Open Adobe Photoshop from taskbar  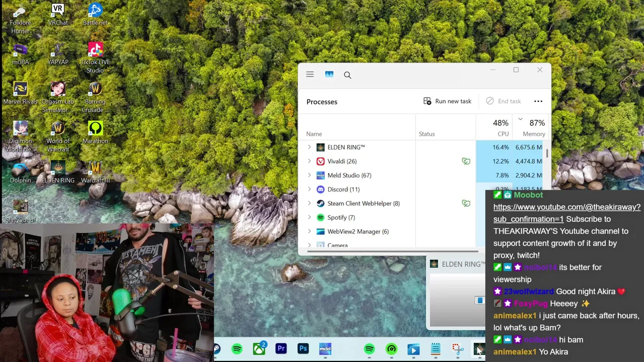click(x=303, y=348)
